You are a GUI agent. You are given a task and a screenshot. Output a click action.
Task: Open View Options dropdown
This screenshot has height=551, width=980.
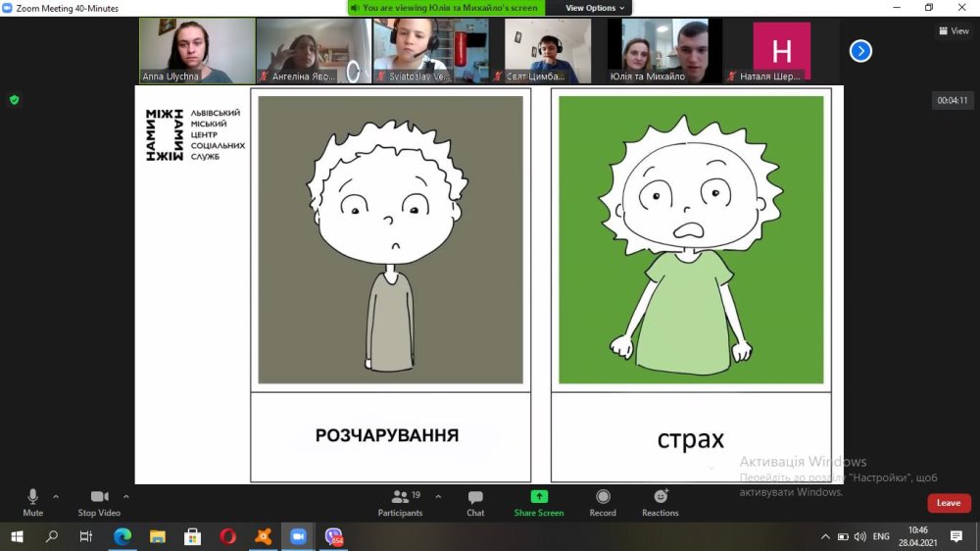click(x=595, y=8)
